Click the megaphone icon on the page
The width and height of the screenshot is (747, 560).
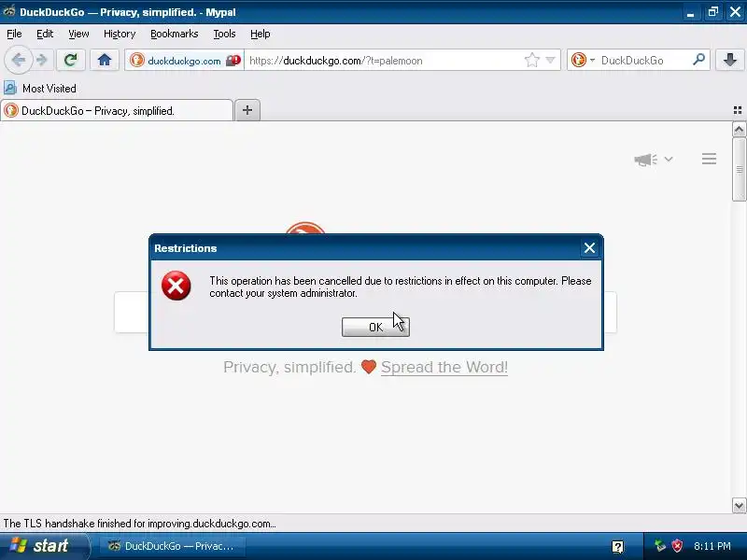tap(645, 160)
